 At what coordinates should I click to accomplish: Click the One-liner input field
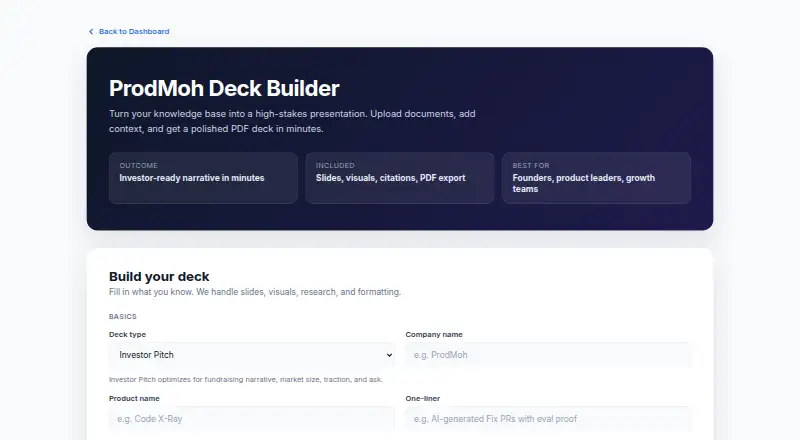[x=548, y=419]
